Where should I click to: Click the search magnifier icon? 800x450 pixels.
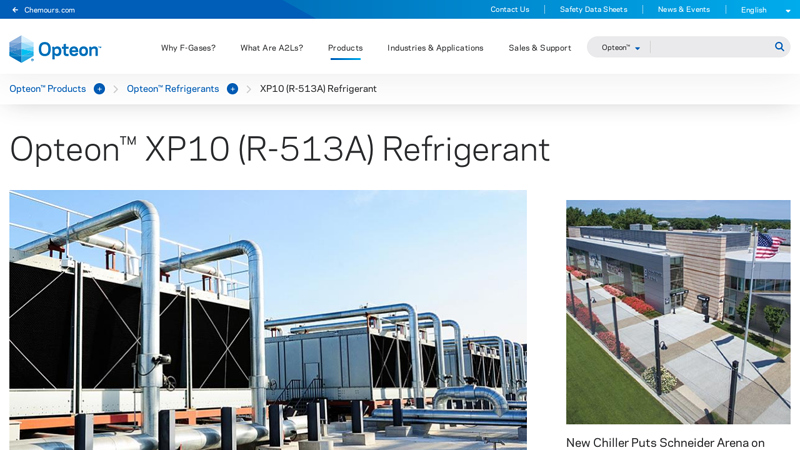pos(779,47)
